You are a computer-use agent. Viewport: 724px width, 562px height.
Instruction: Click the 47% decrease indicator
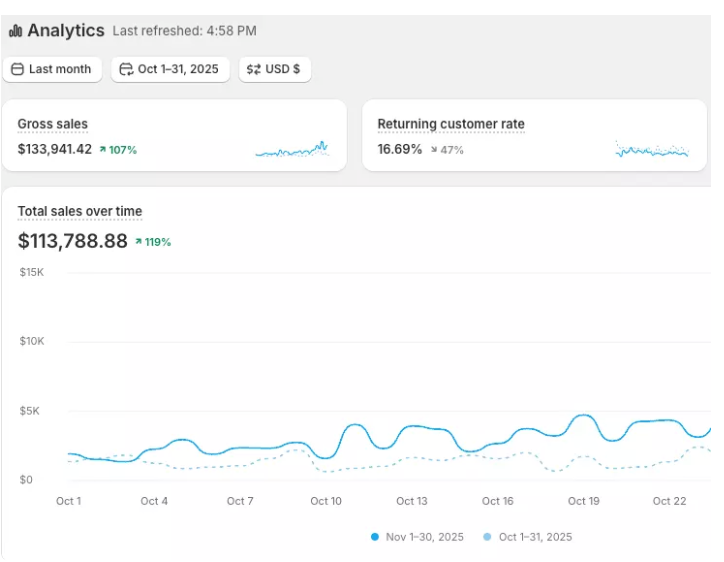[447, 150]
